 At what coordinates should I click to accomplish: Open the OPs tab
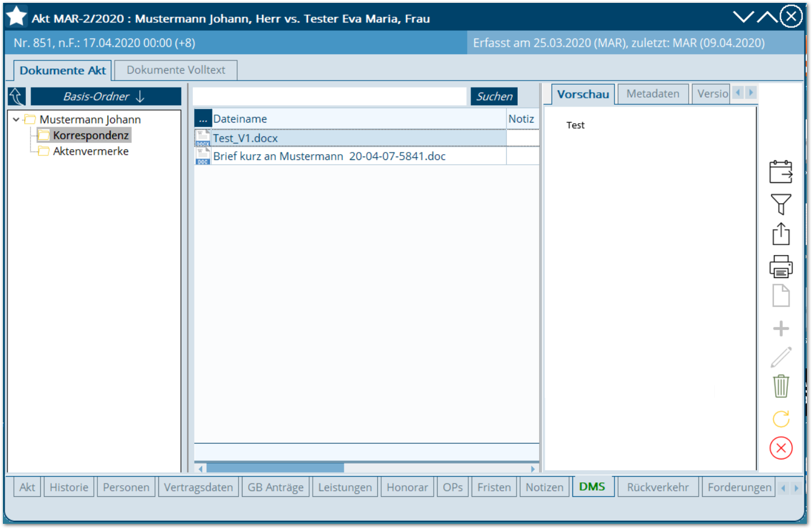[x=453, y=487]
